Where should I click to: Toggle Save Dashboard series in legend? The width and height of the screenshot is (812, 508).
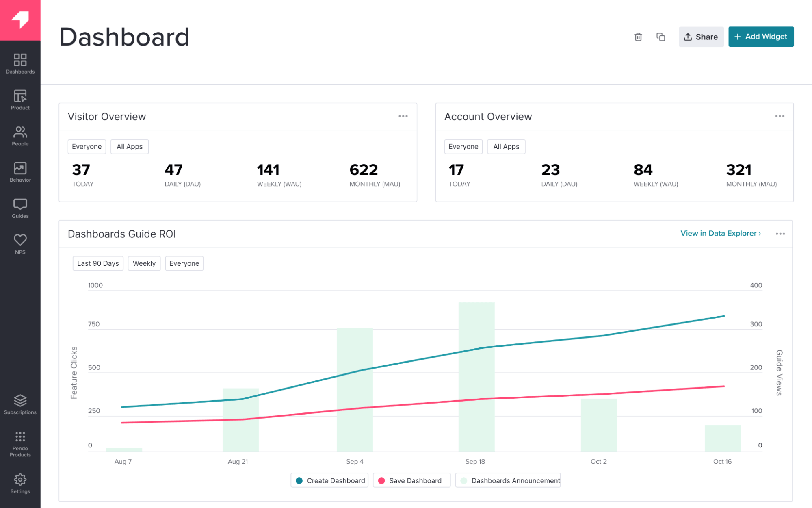411,480
